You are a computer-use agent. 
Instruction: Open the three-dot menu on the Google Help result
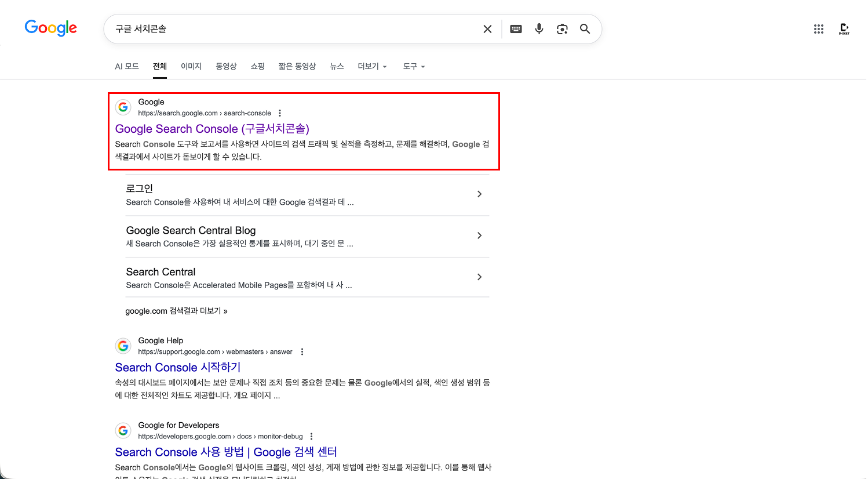(x=302, y=351)
